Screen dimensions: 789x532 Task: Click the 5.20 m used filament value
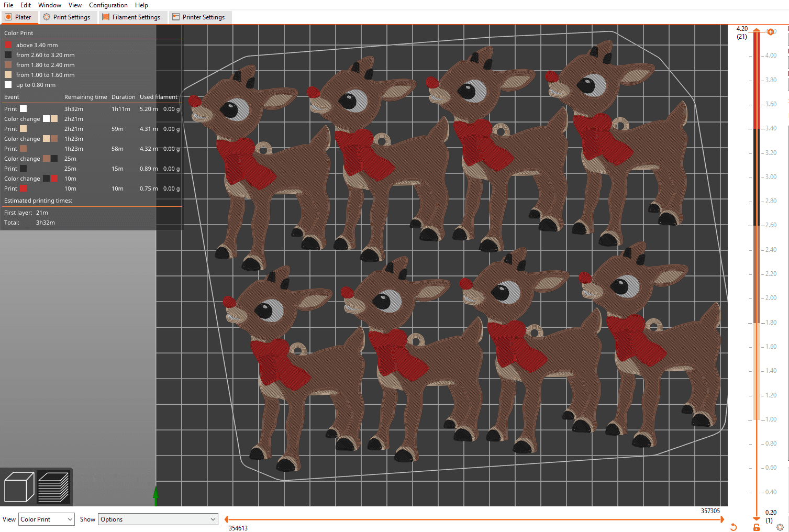click(149, 109)
